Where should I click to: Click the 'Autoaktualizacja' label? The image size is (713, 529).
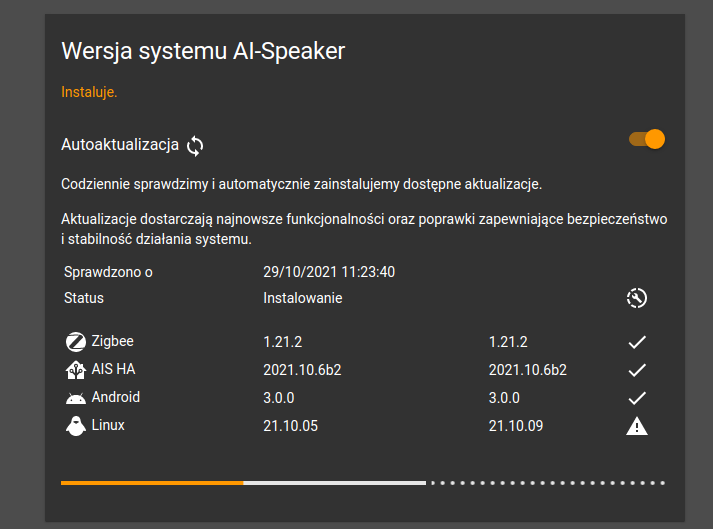pyautogui.click(x=120, y=145)
